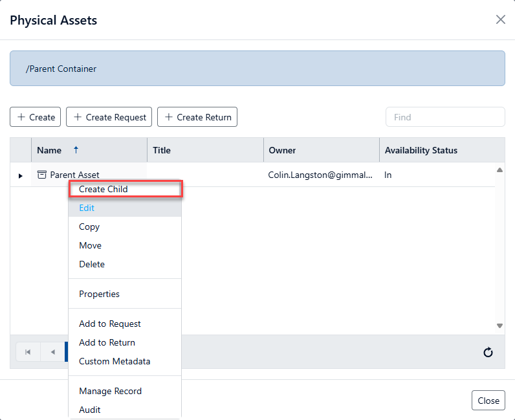Click into the Find search field

[x=445, y=117]
